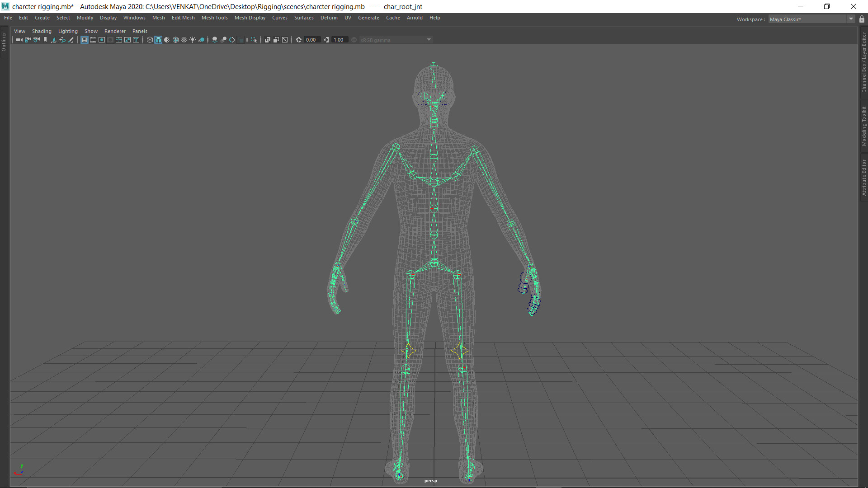Expand the Outliner sidebar panel
Viewport: 868px width, 488px height.
[x=4, y=41]
